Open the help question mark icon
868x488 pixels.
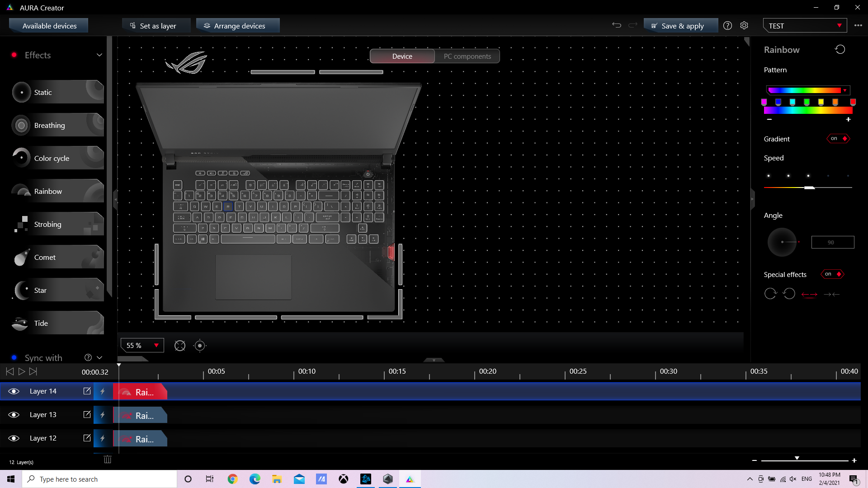click(727, 26)
